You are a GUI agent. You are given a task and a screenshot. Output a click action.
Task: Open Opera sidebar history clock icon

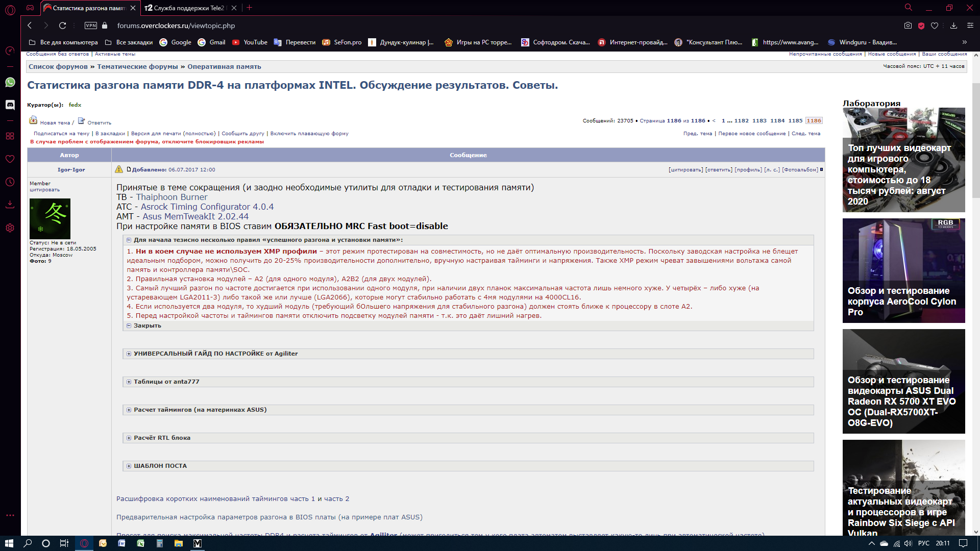[10, 182]
